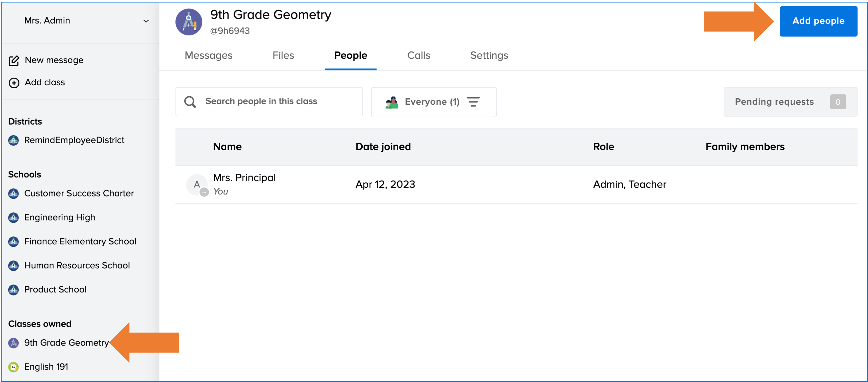This screenshot has width=868, height=382.
Task: Open Pending requests
Action: 790,102
